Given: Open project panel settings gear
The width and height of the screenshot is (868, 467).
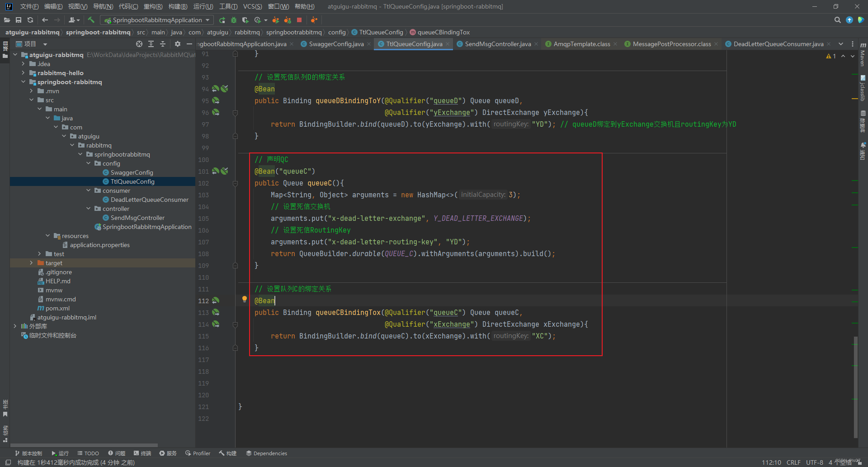Looking at the screenshot, I should (x=178, y=44).
